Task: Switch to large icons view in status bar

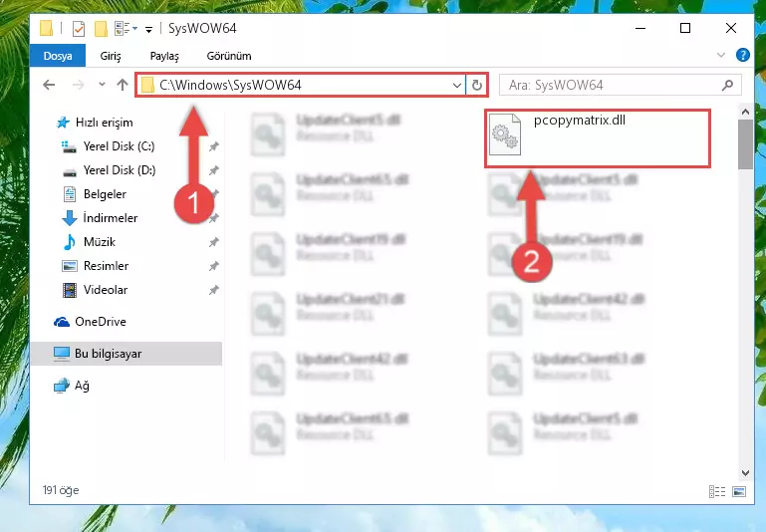Action: [x=739, y=491]
